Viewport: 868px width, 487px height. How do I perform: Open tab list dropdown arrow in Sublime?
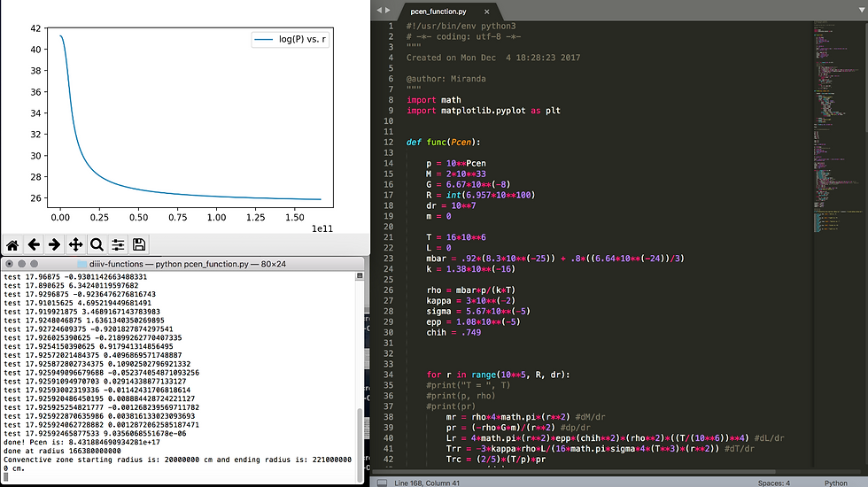(862, 11)
